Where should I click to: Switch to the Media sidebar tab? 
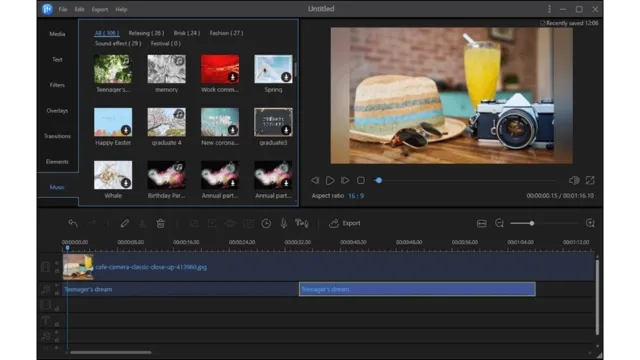tap(57, 34)
